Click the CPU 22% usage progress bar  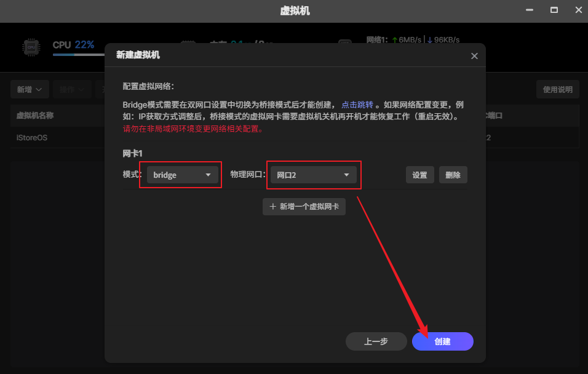click(78, 54)
